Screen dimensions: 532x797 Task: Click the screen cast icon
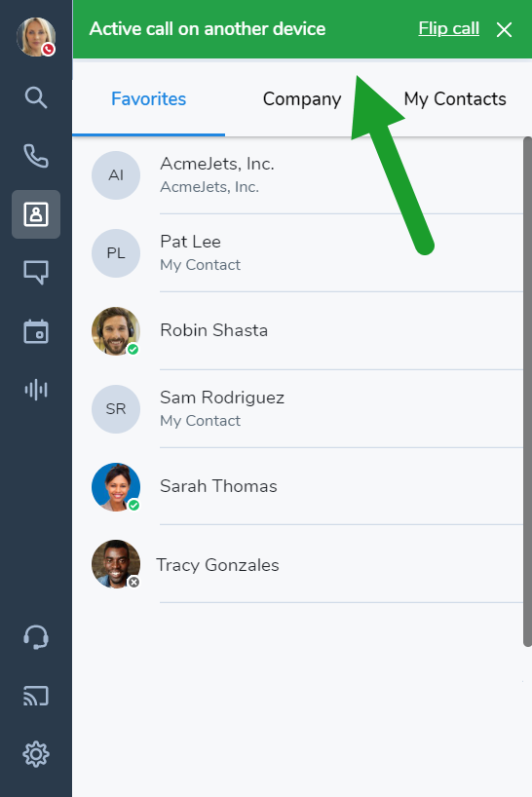coord(36,696)
